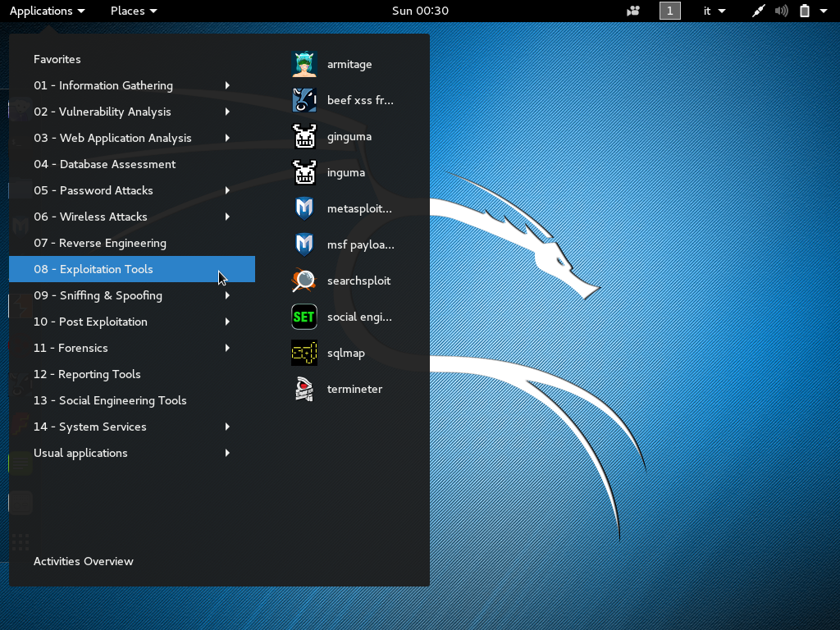Expand 05 - Password Attacks submenu arrow

point(228,190)
